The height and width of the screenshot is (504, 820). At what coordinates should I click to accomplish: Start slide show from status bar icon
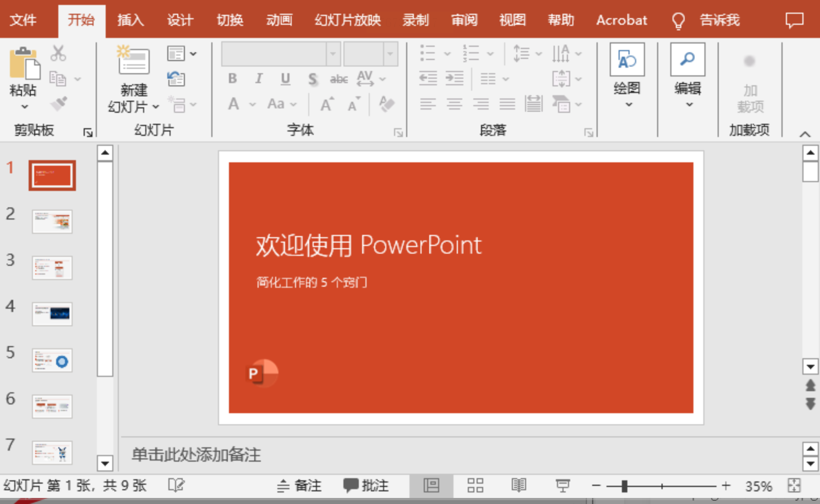coord(562,485)
